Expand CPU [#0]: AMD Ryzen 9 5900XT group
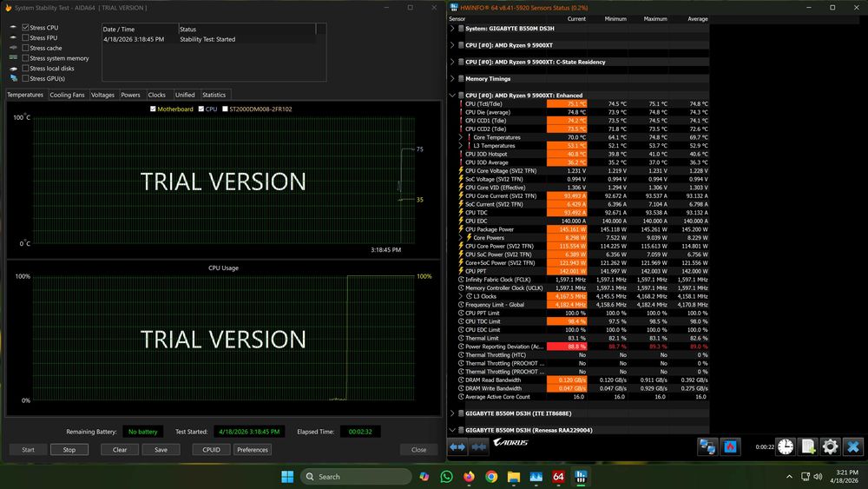The image size is (868, 489). [x=452, y=45]
